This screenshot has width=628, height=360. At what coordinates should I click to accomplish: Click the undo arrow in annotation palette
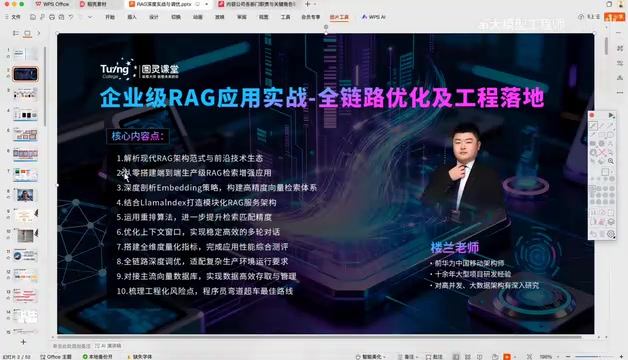pyautogui.click(x=593, y=234)
